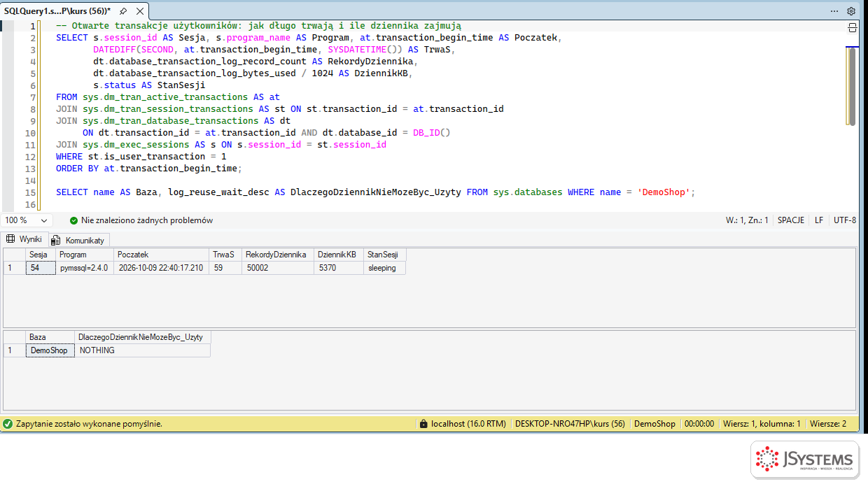Screen dimensions: 868x484
Task: Select the DlaczegoDziennikNieMozeByc_Uzyty column header
Action: click(143, 337)
